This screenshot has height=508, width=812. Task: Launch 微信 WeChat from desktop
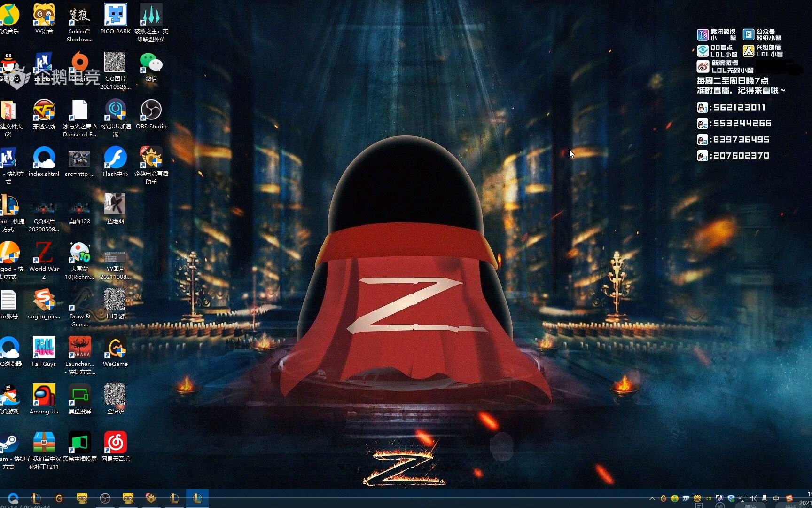(x=151, y=67)
